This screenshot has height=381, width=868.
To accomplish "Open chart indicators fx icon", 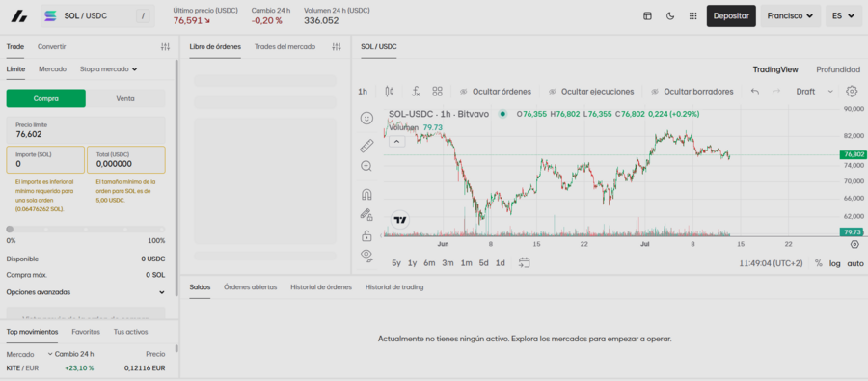I will pos(416,92).
